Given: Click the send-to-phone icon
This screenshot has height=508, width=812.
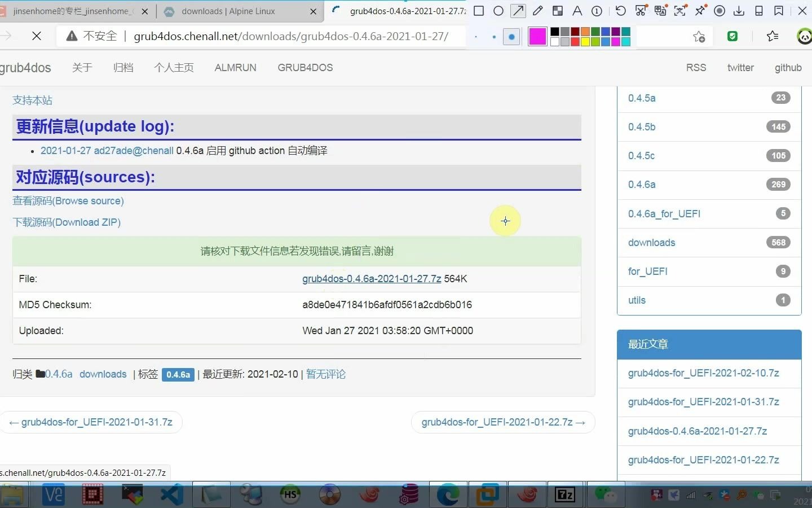Looking at the screenshot, I should point(759,11).
